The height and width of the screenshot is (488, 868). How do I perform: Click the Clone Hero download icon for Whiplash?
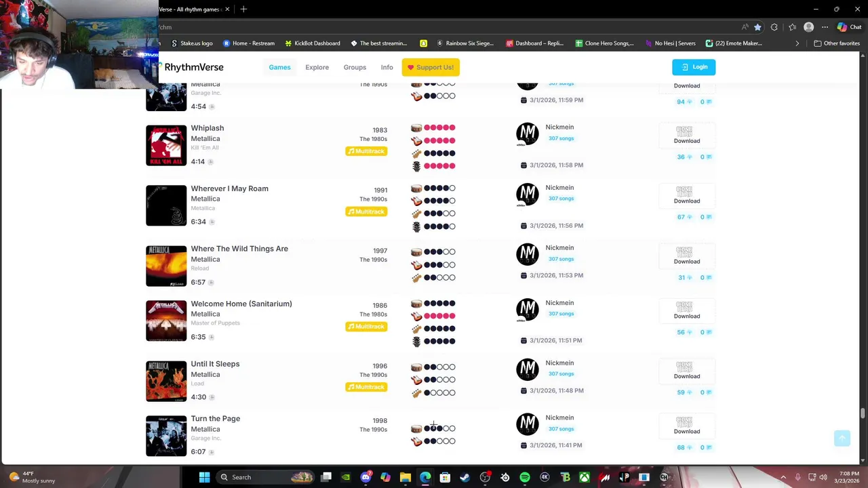click(x=684, y=131)
